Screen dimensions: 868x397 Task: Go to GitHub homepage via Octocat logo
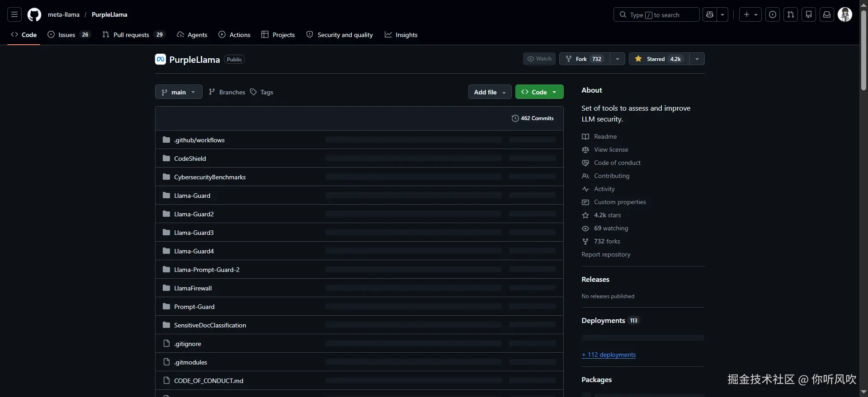[x=34, y=14]
